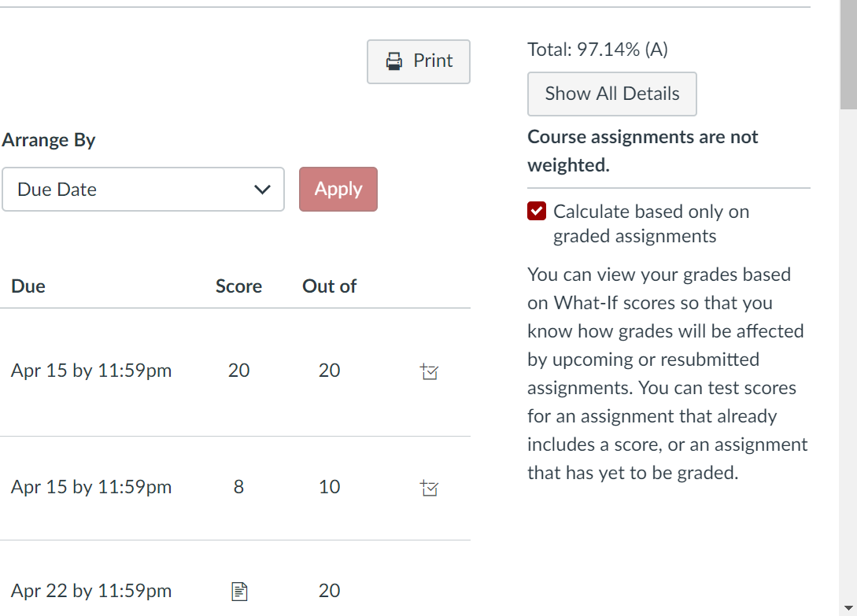The width and height of the screenshot is (857, 616).
Task: Click the 'graded assignments' checkbox label text
Action: [634, 236]
